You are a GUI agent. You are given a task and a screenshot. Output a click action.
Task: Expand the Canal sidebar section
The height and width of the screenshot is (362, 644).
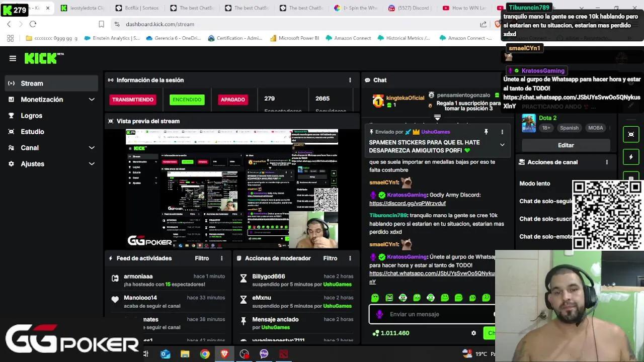click(51, 148)
